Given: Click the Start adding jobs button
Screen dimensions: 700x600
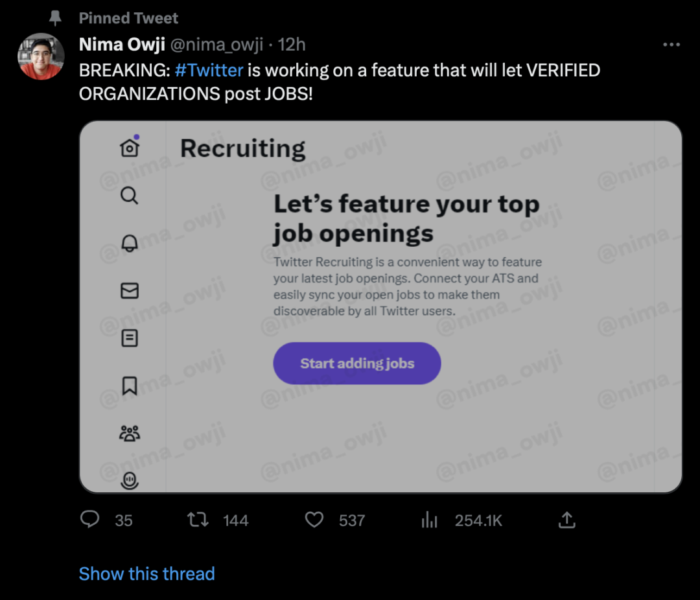Looking at the screenshot, I should click(x=356, y=363).
